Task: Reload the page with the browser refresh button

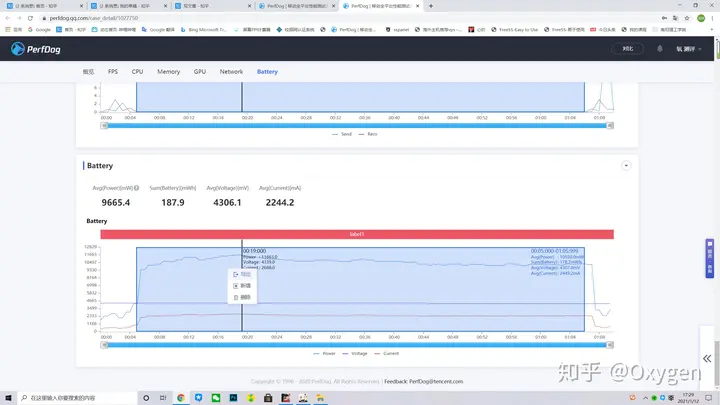Action: (30, 18)
